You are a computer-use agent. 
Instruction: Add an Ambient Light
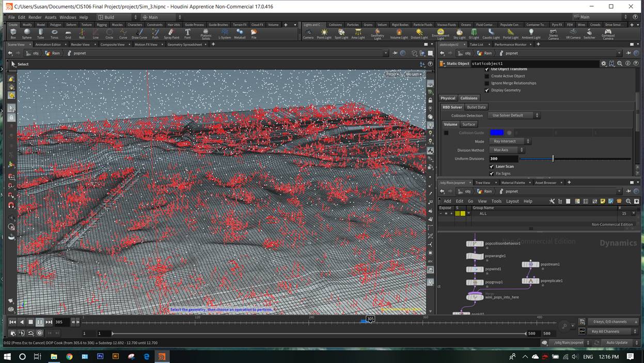(x=531, y=34)
